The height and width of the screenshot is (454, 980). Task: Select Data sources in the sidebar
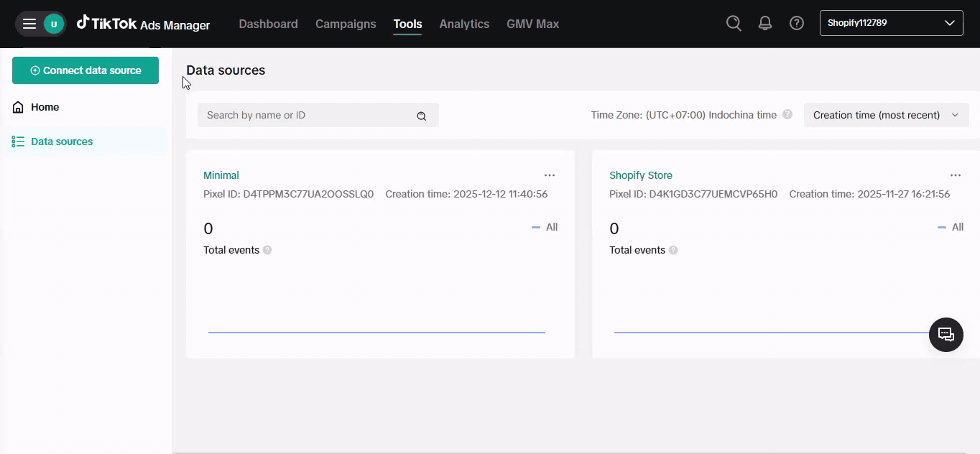[x=85, y=142]
